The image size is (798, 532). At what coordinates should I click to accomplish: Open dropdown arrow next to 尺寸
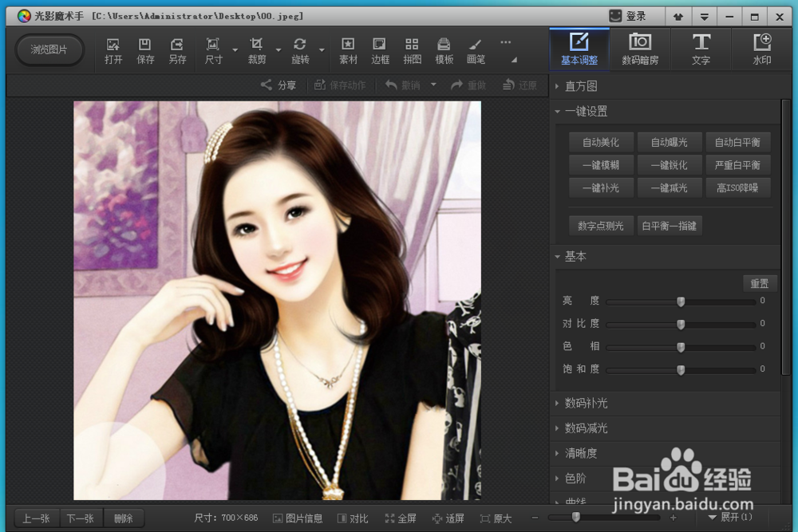(235, 50)
